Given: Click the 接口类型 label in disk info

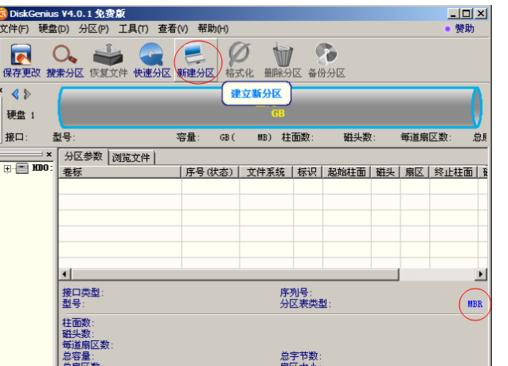Looking at the screenshot, I should pos(83,293).
